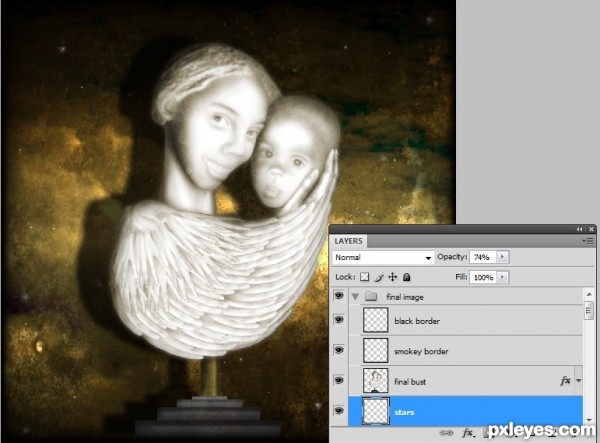This screenshot has width=600, height=443.
Task: Select the smokey border layer thumbnail
Action: (x=375, y=350)
